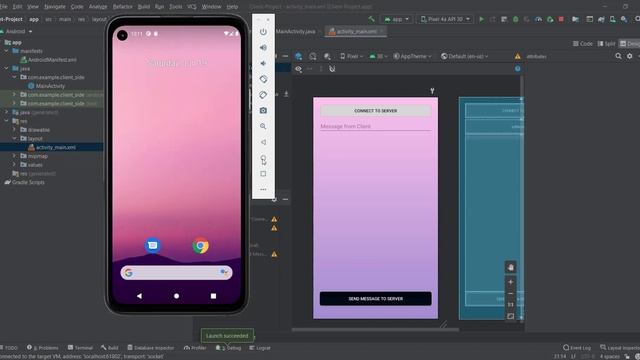Screen dimensions: 640x360
Task: Toggle the autoconnect magnet icon in layout toolbar
Action: tap(332, 69)
